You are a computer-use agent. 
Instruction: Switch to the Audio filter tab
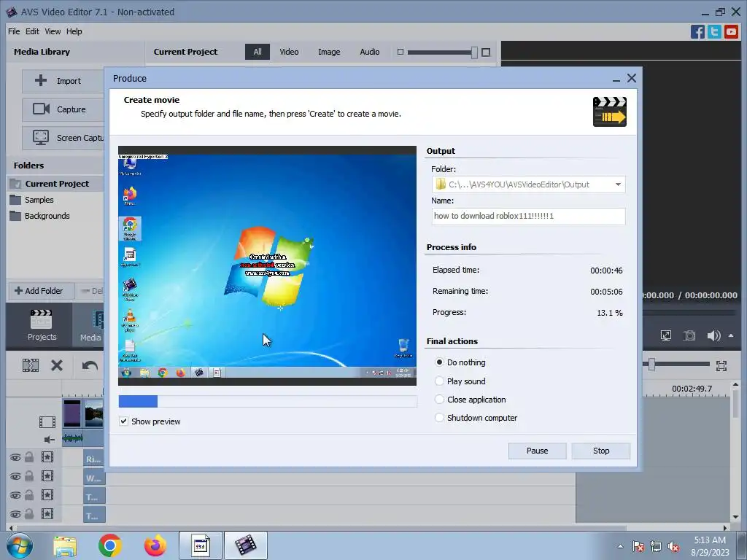tap(370, 52)
